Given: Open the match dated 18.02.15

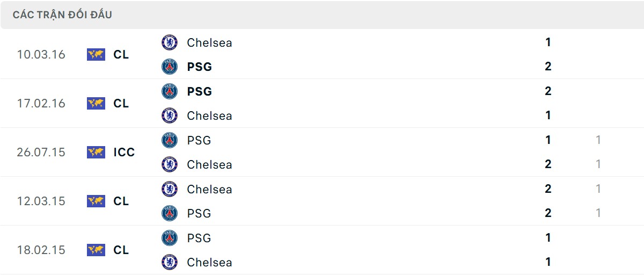Looking at the screenshot, I should [x=322, y=250].
